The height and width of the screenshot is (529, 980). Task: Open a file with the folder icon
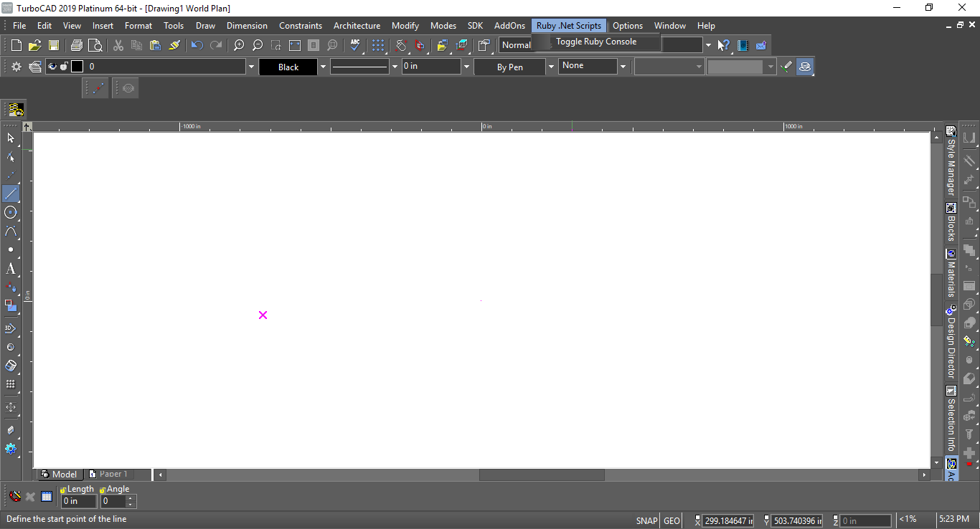point(34,45)
